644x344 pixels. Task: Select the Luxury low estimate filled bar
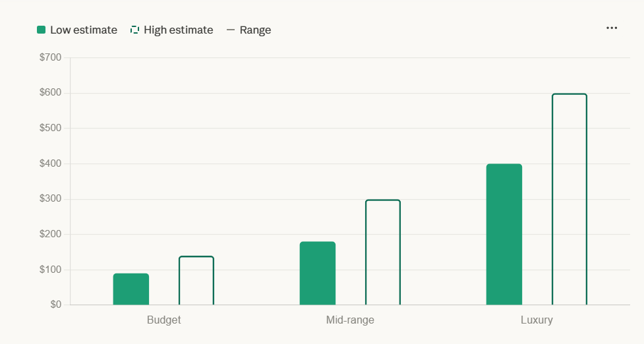pyautogui.click(x=504, y=235)
